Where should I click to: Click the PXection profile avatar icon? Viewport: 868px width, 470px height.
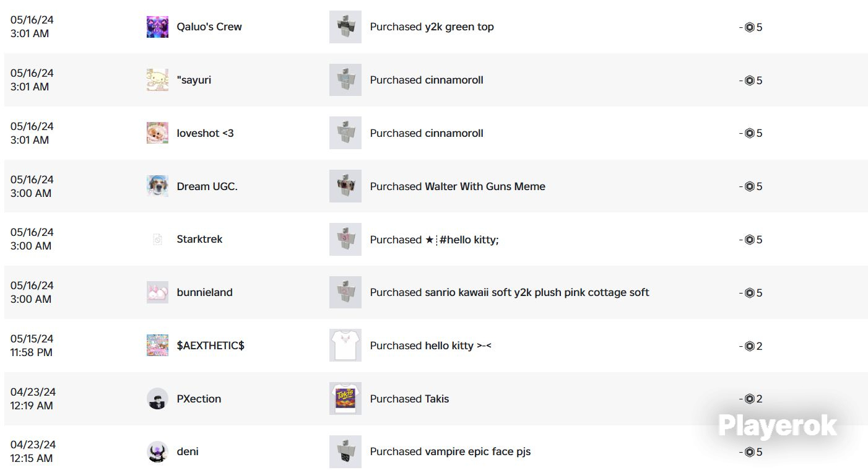coord(157,399)
